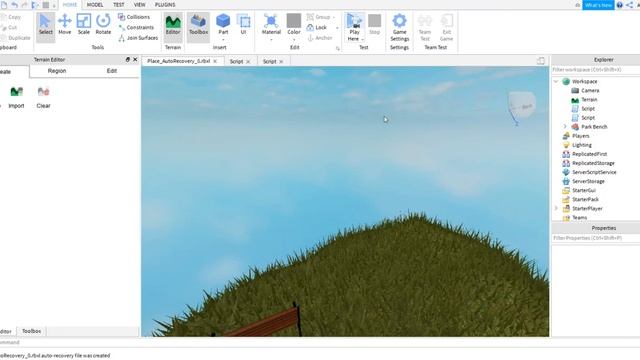
Task: Collapse the Workspace tree node
Action: [556, 81]
